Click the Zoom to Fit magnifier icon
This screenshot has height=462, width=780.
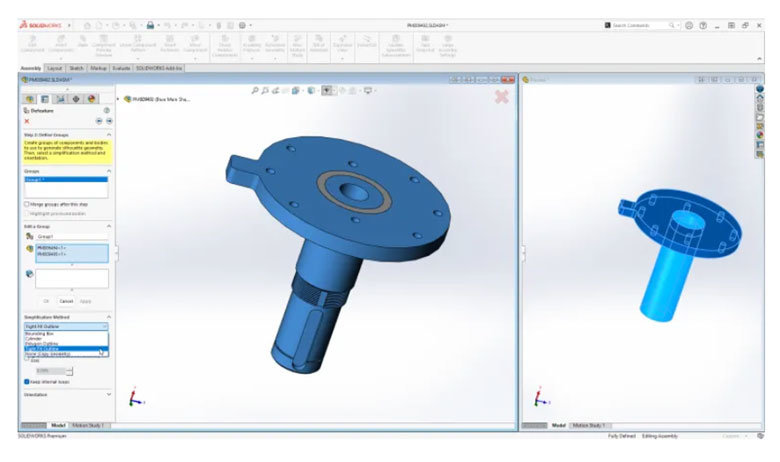coord(255,91)
